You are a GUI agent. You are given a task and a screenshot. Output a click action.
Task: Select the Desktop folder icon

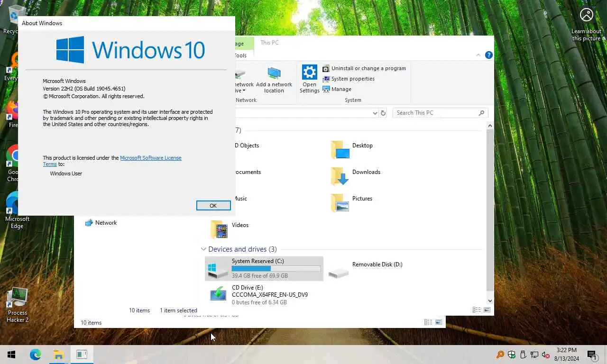(340, 149)
